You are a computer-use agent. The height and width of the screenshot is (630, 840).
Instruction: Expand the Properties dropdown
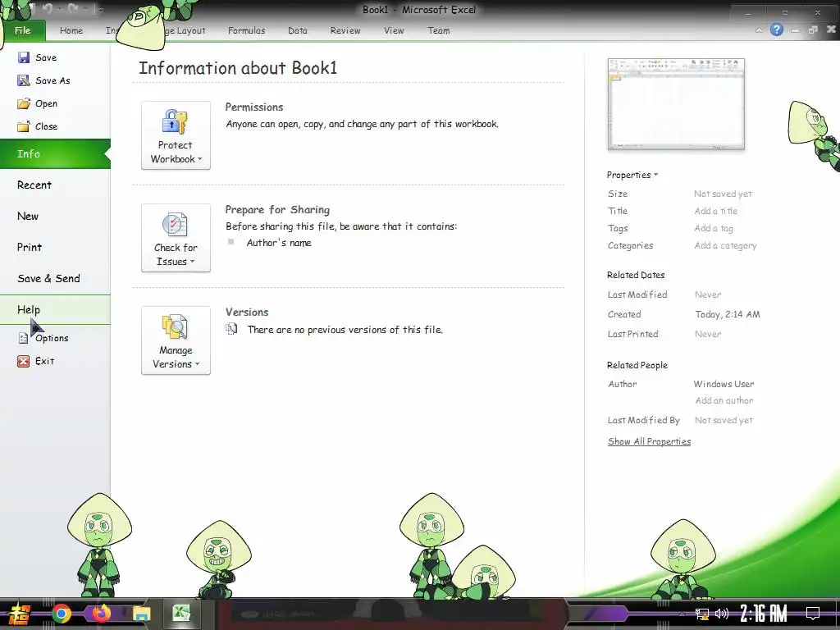[x=632, y=175]
